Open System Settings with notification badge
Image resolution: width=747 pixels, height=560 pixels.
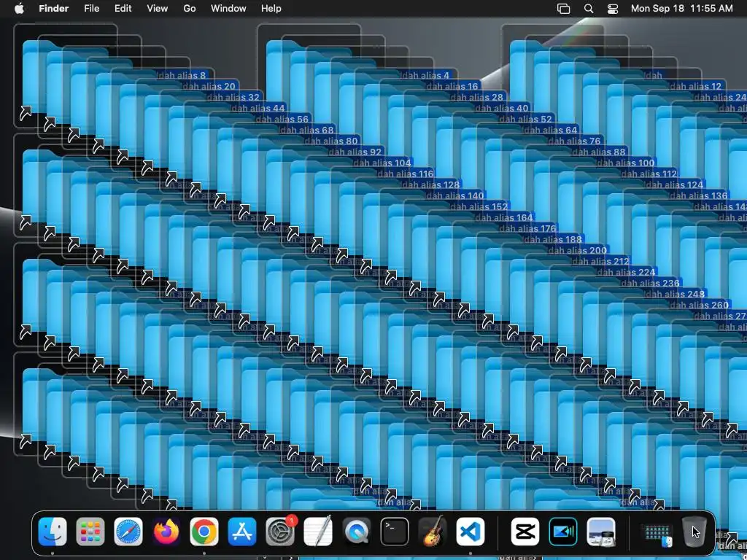point(280,532)
